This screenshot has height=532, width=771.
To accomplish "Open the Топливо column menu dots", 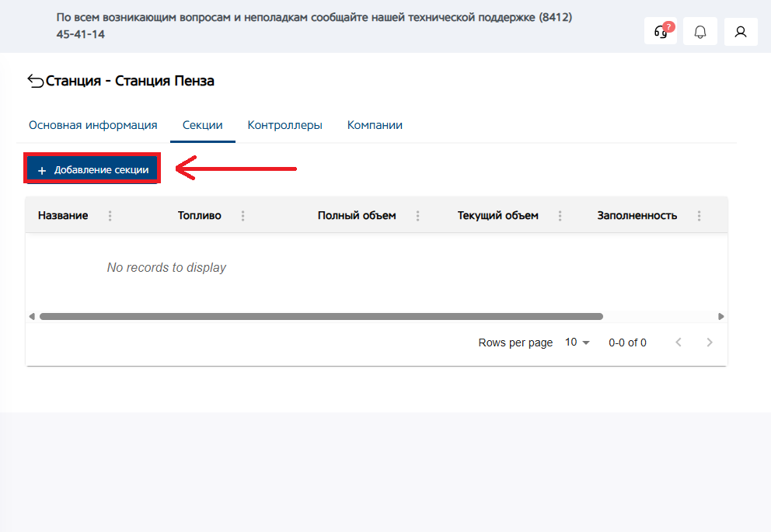I will coord(243,216).
